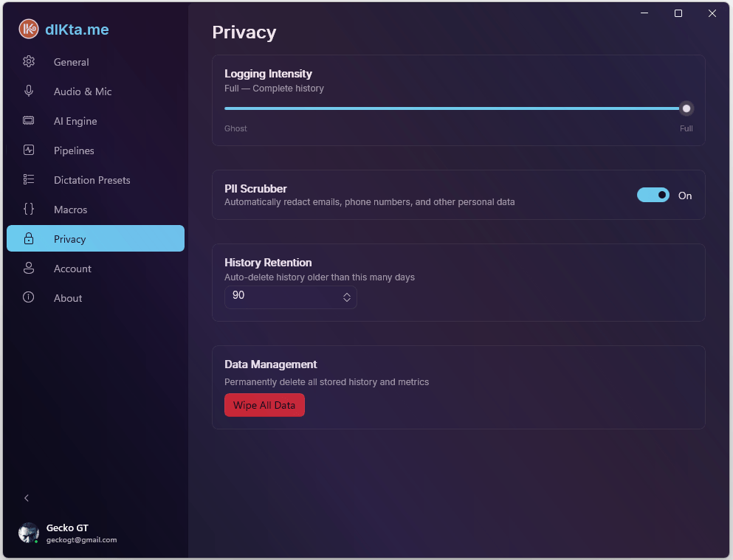Screen dimensions: 733x560
Task: Open the Audio & Mic settings
Action: 95,91
